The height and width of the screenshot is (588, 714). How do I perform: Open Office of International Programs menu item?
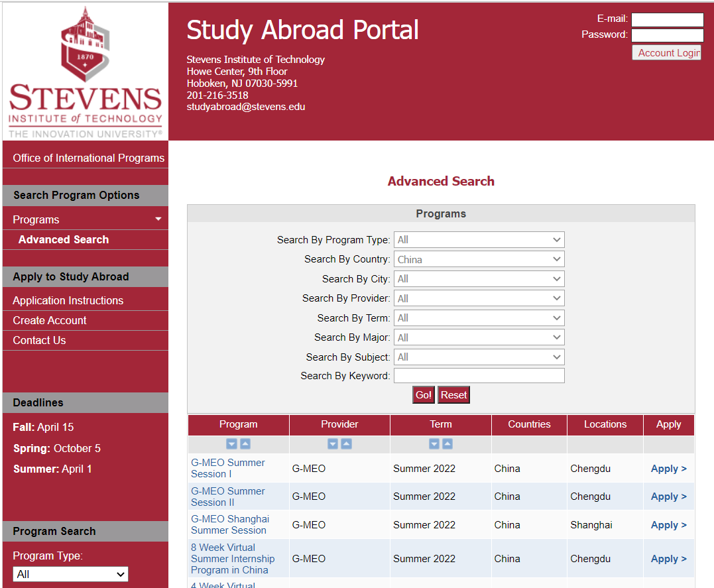pyautogui.click(x=86, y=158)
